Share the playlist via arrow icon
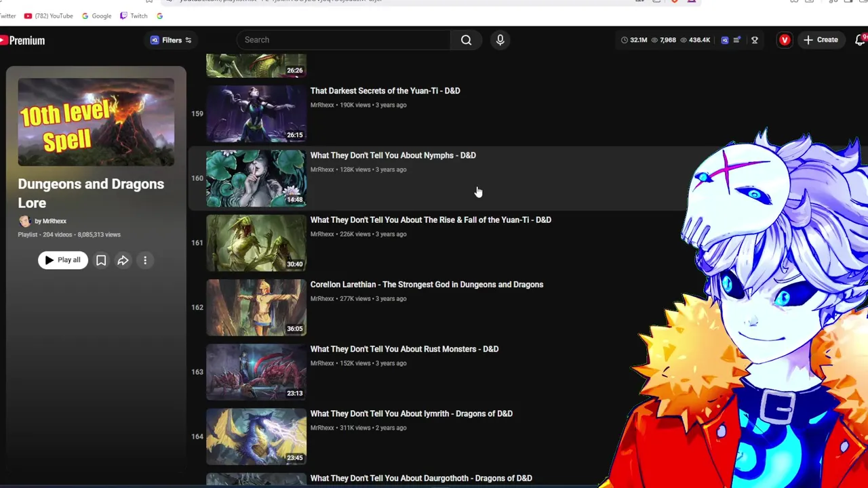The image size is (868, 488). coord(123,260)
